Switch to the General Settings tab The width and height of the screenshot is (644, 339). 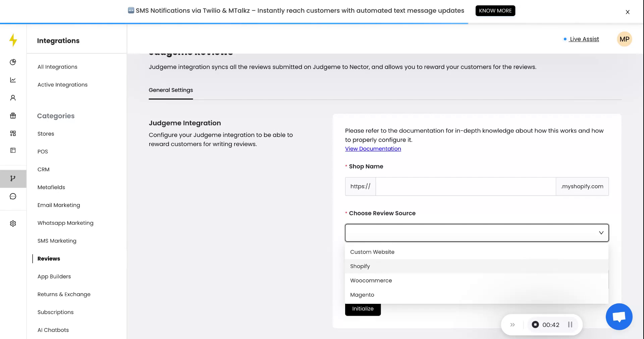[171, 90]
